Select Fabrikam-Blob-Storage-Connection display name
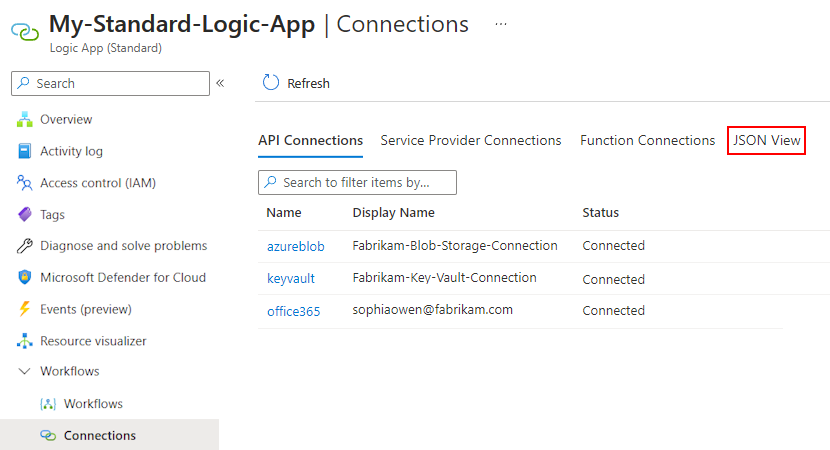 (x=455, y=246)
